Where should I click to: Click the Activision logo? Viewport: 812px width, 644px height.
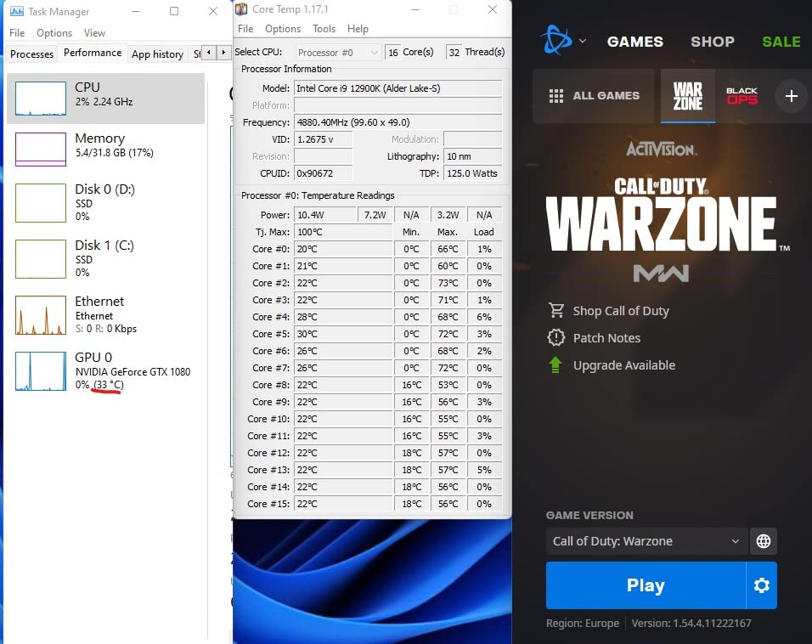pyautogui.click(x=662, y=149)
